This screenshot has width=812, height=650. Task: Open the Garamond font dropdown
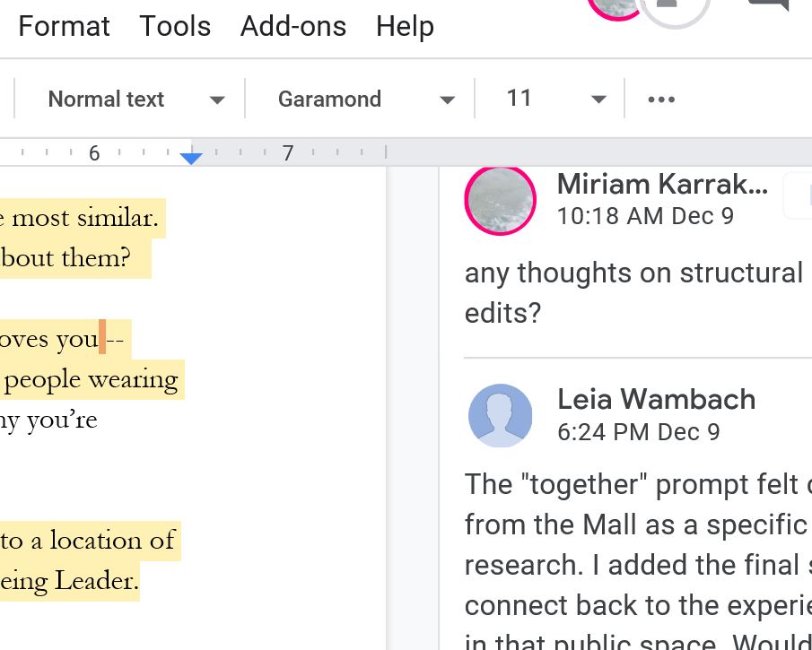(365, 100)
